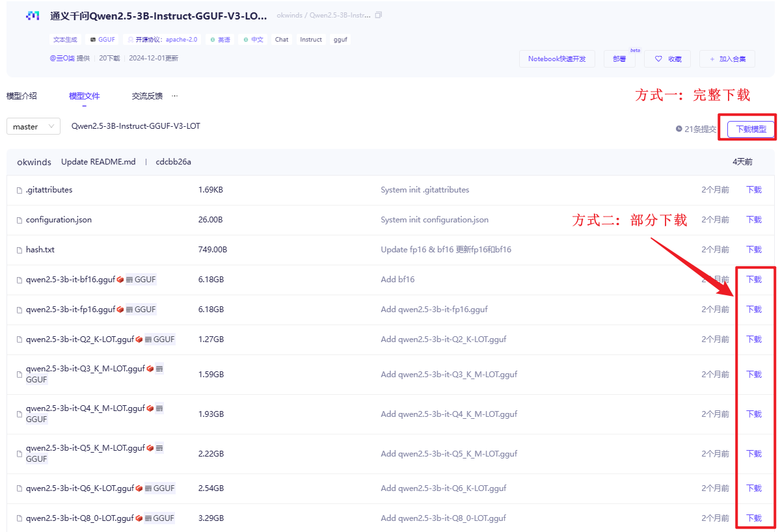The width and height of the screenshot is (780, 532).
Task: Click the file icon of hash.txt
Action: [x=20, y=250]
